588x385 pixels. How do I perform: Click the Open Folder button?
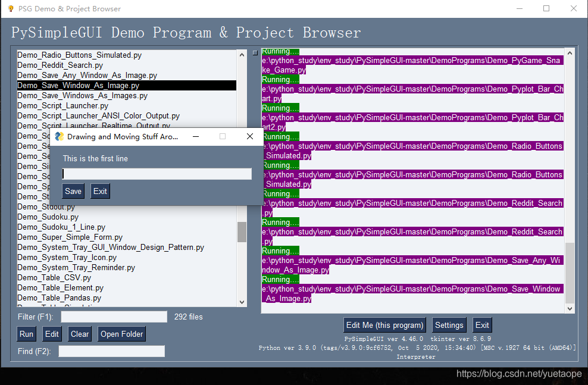121,334
